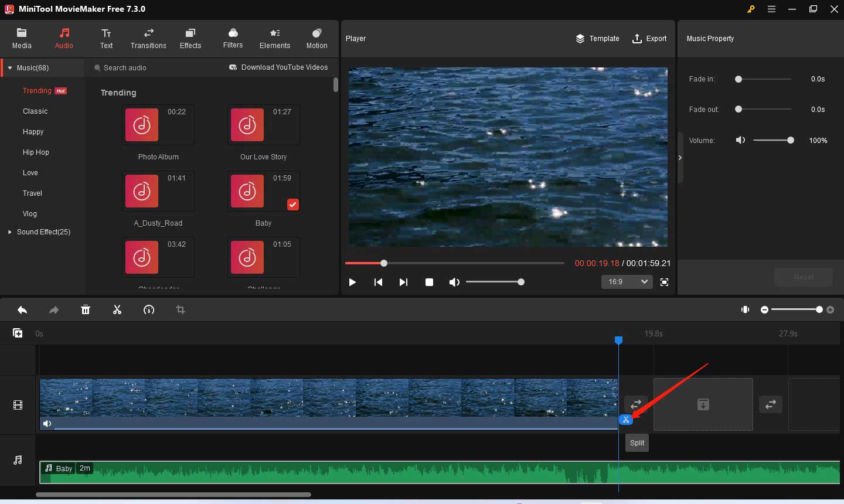Click the second transition swap icon

[x=771, y=404]
